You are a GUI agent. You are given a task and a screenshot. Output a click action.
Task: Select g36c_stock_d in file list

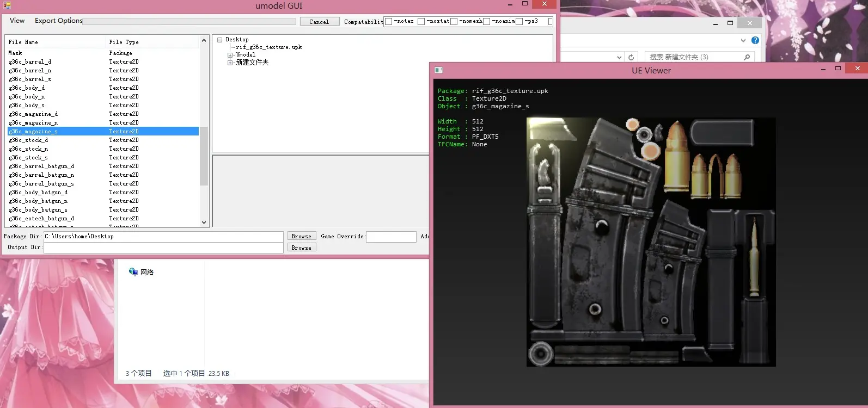coord(103,140)
